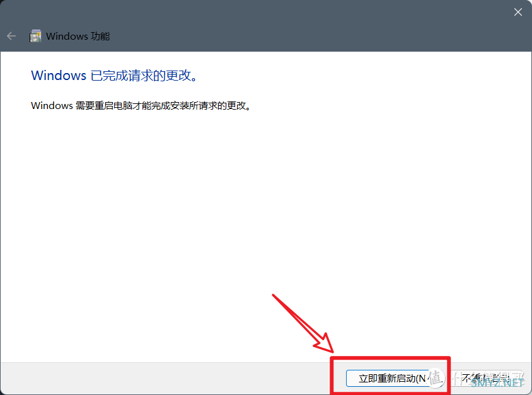
Task: Click the 立即重新启动 button
Action: 395,378
